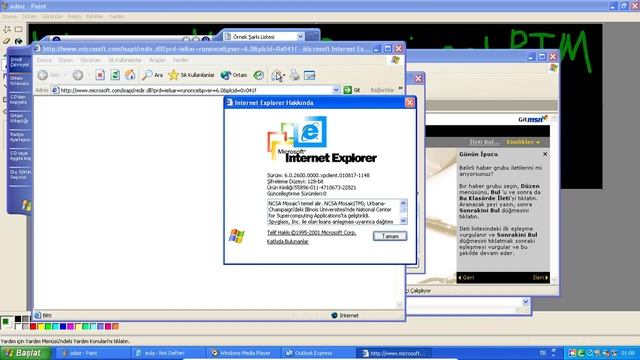Click the Refresh icon in Internet Explorer toolbar
Screen dimensions: 640x360
[115, 75]
